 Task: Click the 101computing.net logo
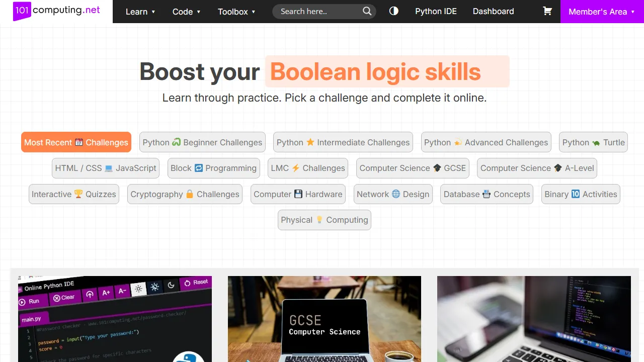click(57, 11)
